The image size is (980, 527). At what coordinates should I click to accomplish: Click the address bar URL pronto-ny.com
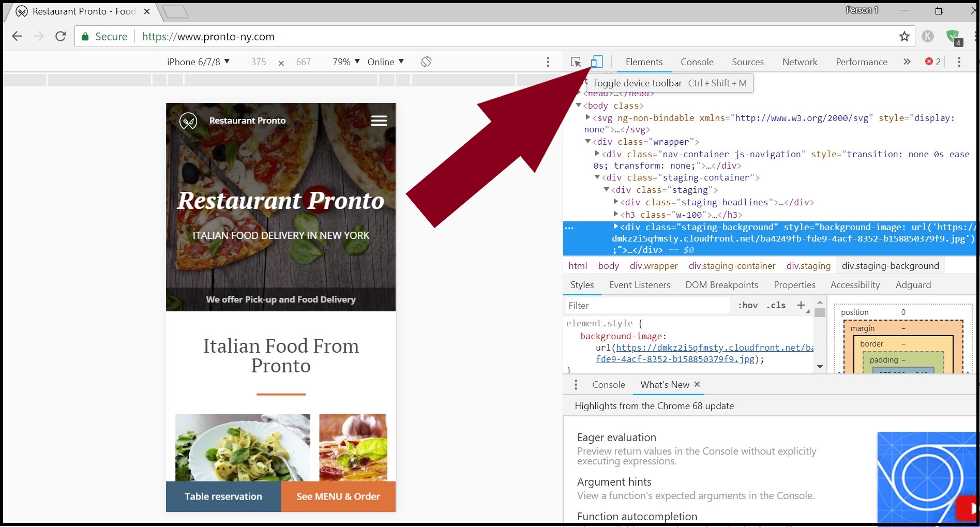(x=208, y=37)
